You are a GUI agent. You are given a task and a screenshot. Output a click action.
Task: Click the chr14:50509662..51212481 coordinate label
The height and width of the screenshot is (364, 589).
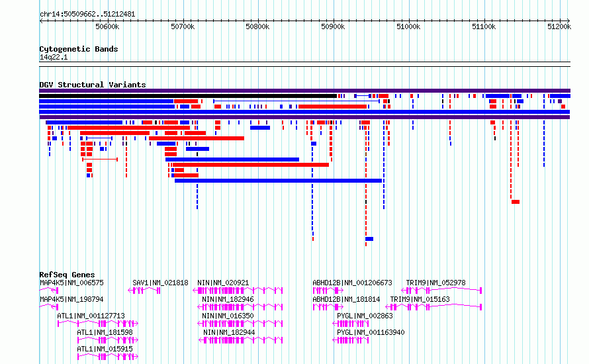click(x=87, y=15)
